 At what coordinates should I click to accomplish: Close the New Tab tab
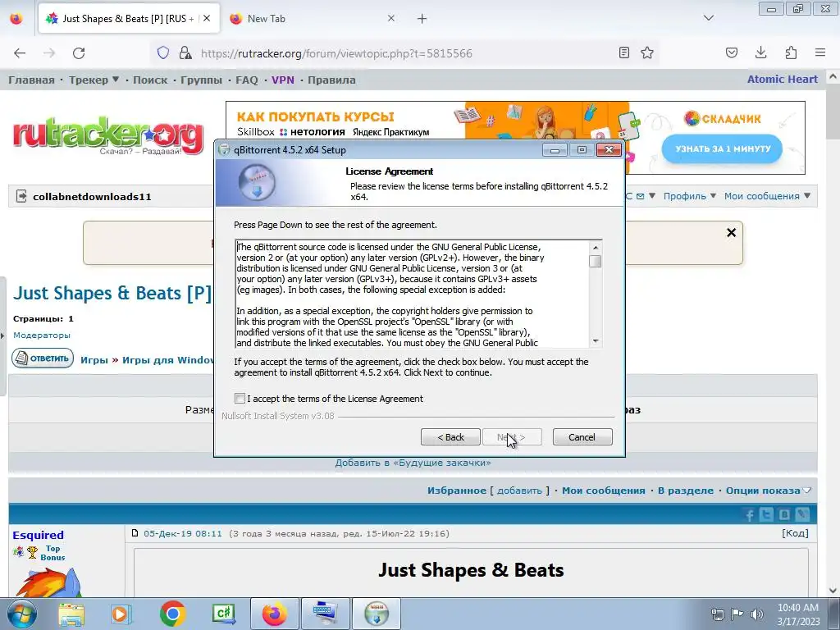pyautogui.click(x=391, y=18)
